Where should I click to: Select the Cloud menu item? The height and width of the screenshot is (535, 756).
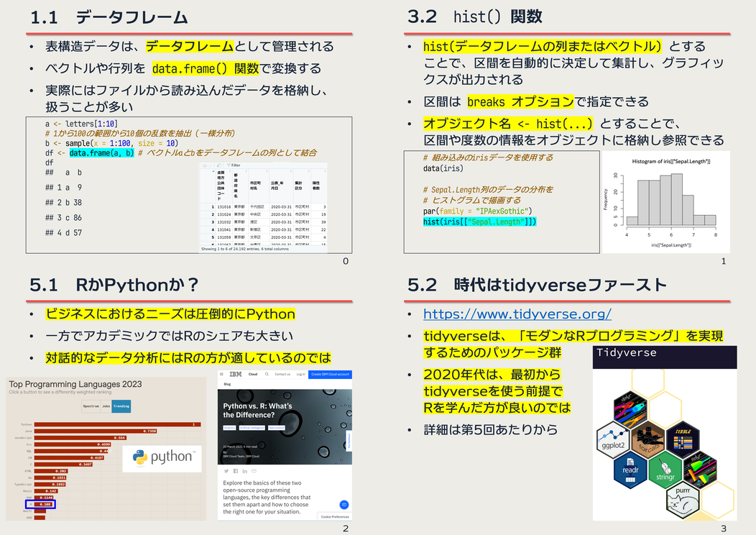pyautogui.click(x=253, y=374)
